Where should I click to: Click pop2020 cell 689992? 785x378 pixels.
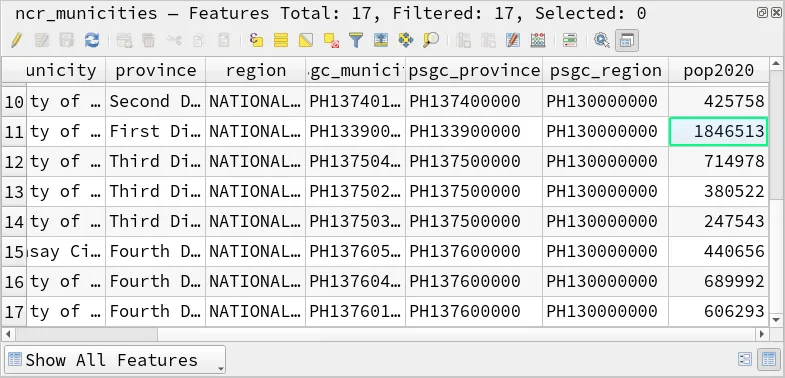(718, 282)
